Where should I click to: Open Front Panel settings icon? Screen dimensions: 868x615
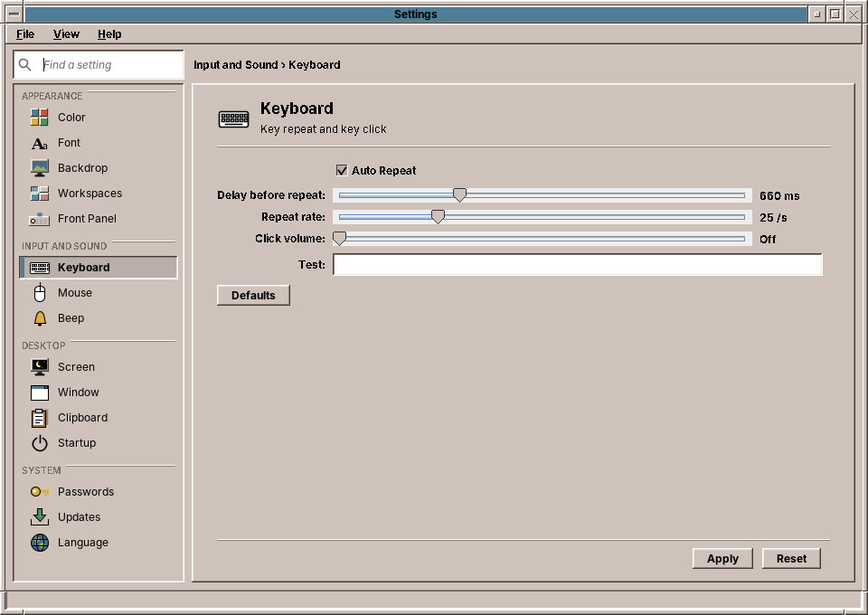tap(39, 219)
